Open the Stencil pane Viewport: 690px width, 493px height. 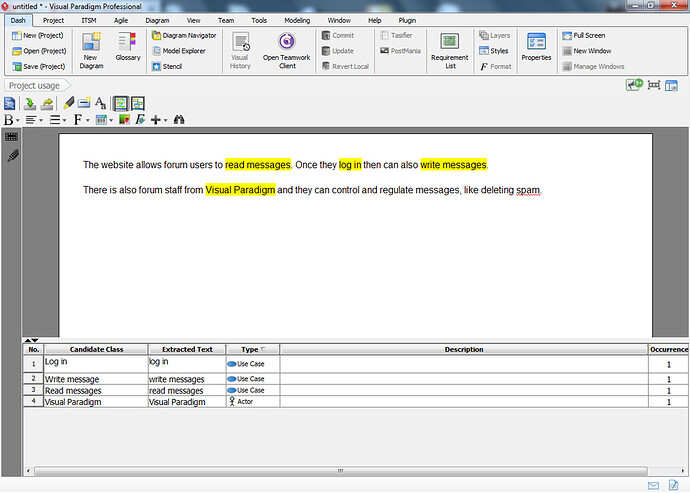click(167, 66)
